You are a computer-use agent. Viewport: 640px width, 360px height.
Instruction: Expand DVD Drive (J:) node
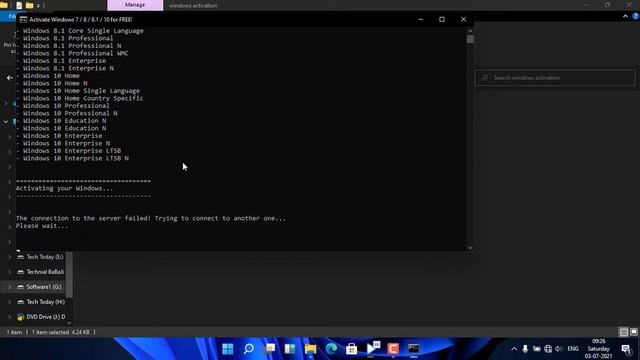9,317
